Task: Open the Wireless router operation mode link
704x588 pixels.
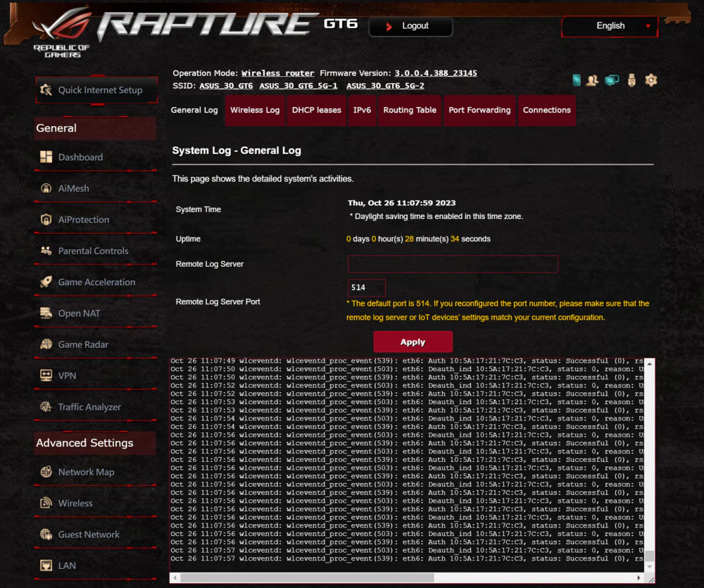Action: 277,73
